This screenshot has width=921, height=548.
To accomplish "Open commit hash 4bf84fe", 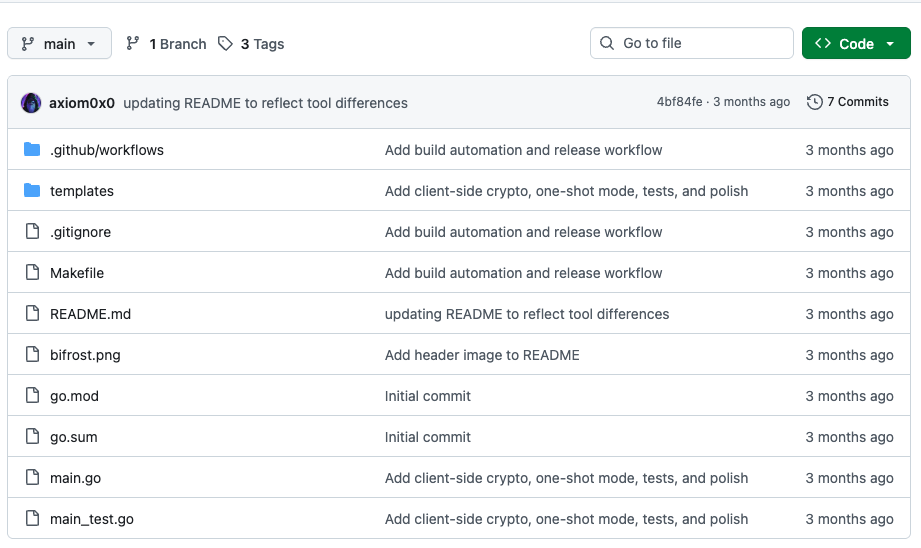I will click(x=679, y=102).
